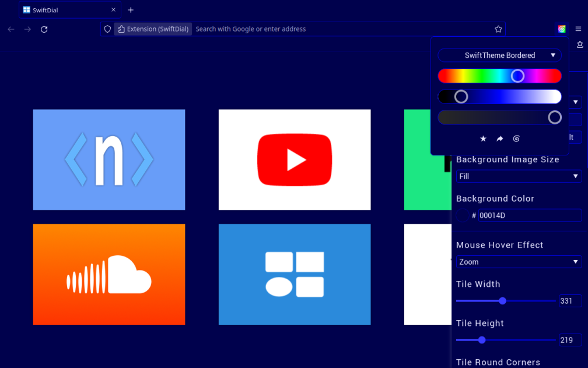
Task: Open the hamburger application menu
Action: [578, 29]
